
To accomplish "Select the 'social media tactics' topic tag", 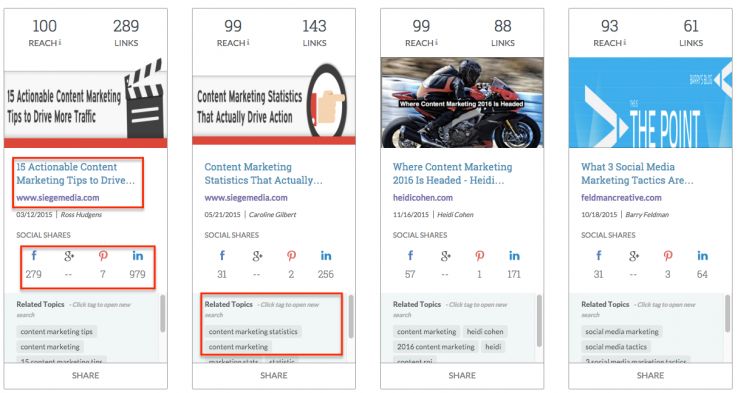I will pos(616,347).
